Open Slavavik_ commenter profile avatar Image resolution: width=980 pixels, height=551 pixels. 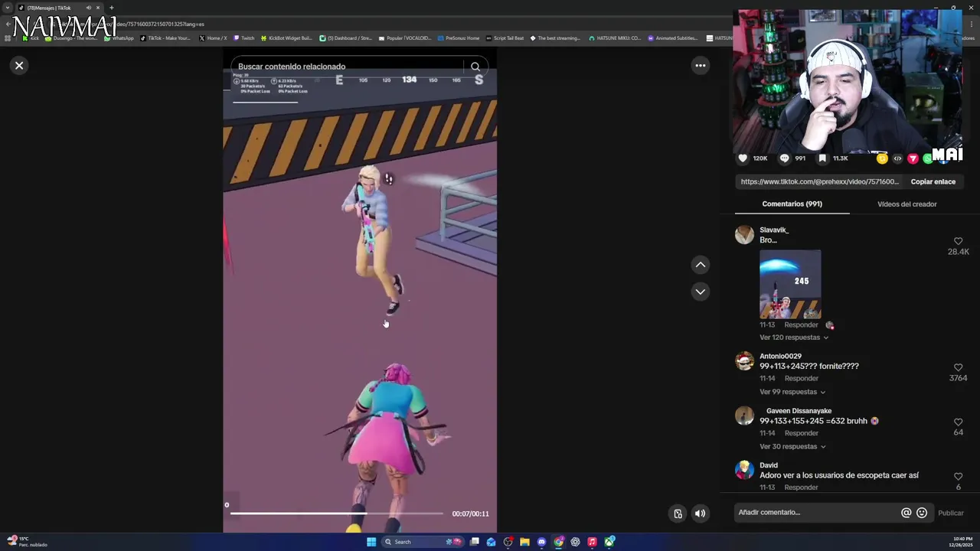744,235
